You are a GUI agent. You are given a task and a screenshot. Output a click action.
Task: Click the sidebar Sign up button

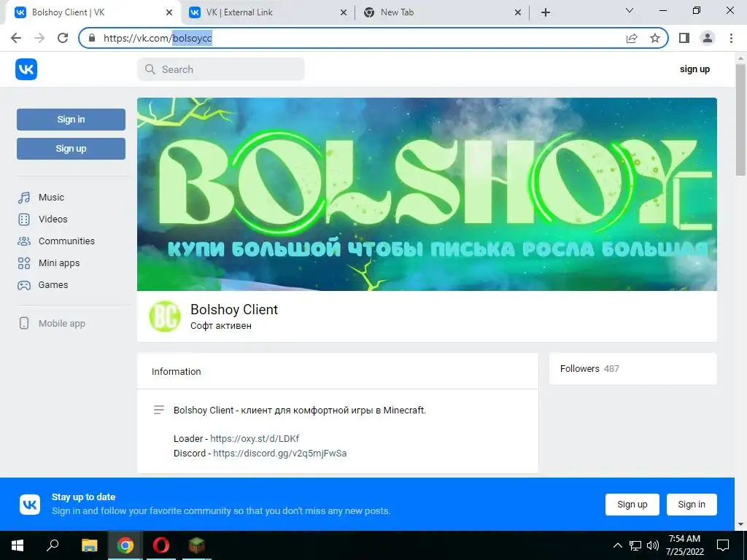pyautogui.click(x=71, y=149)
